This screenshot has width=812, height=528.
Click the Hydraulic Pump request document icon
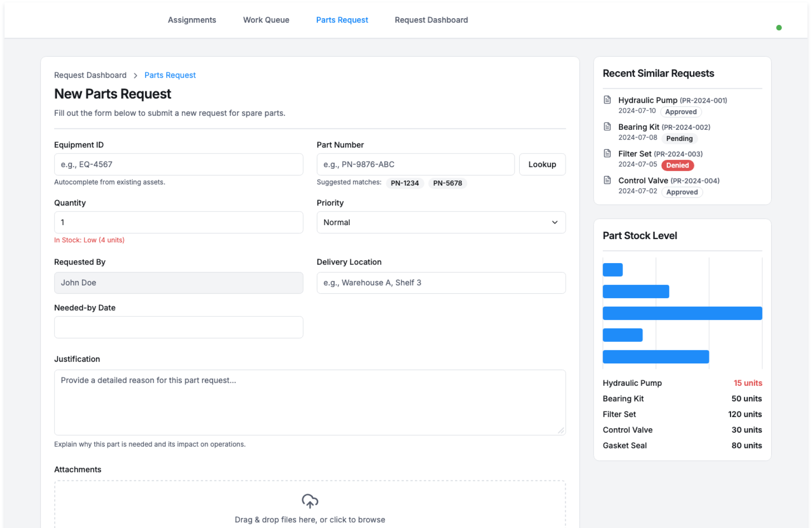pos(607,100)
